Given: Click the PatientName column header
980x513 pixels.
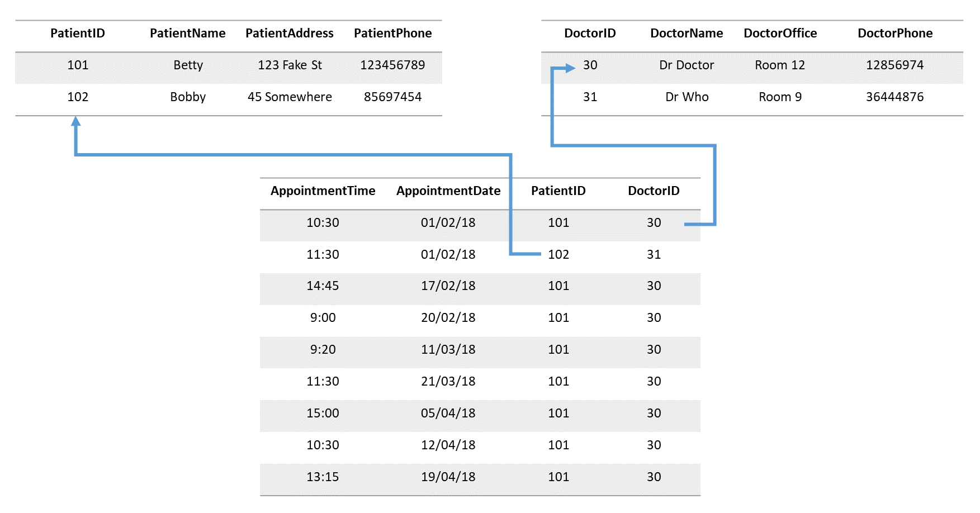Looking at the screenshot, I should (x=188, y=34).
